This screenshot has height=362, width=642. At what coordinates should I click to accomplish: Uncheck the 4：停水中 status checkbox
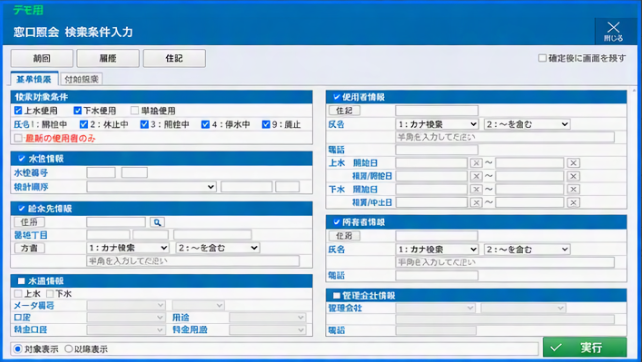point(206,124)
